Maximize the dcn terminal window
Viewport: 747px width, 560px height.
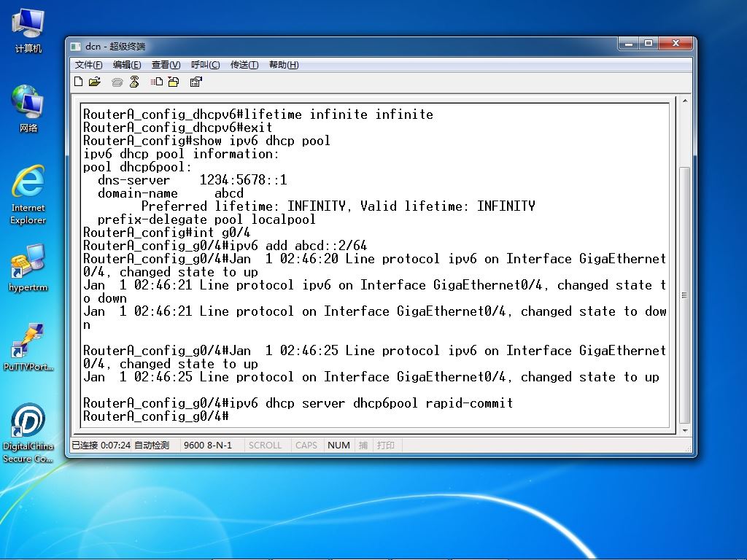(648, 43)
